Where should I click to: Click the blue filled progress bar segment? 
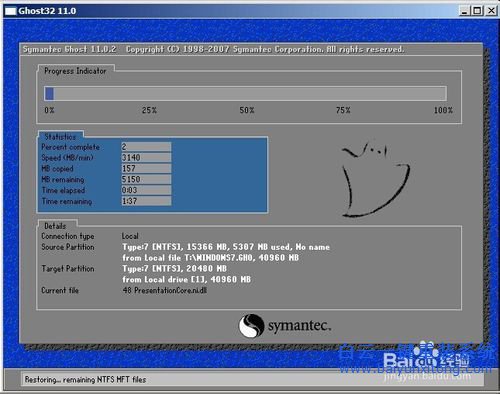tap(49, 94)
